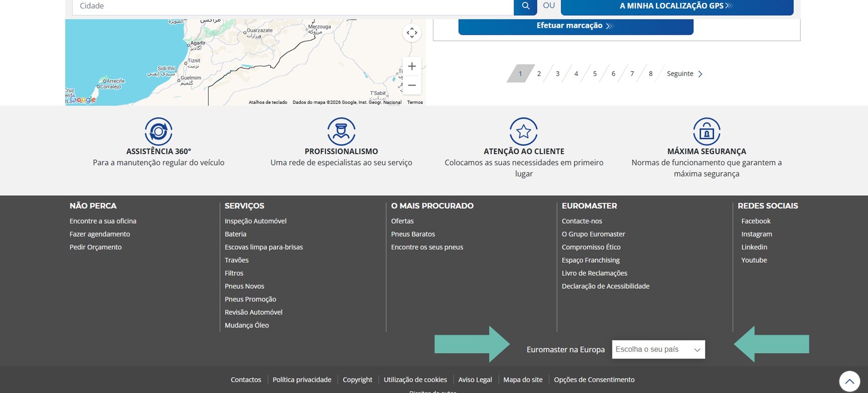Open Mapa do site link
Viewport: 868px width, 393px height.
click(523, 380)
